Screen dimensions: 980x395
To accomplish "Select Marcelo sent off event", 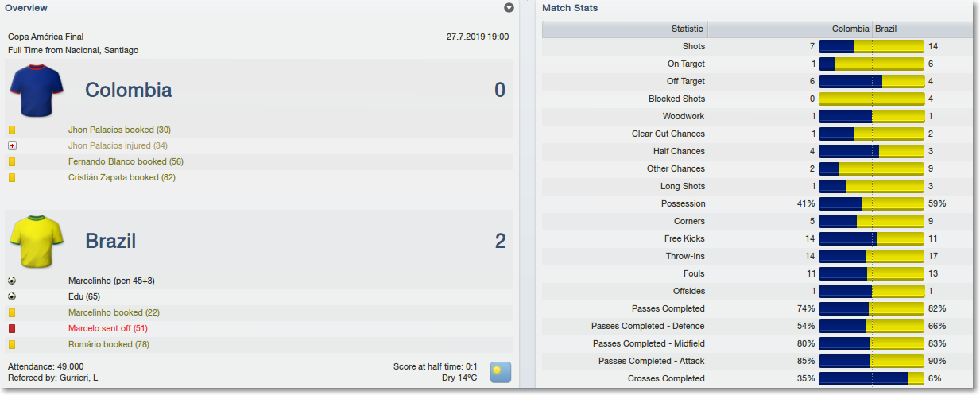I will click(x=108, y=328).
